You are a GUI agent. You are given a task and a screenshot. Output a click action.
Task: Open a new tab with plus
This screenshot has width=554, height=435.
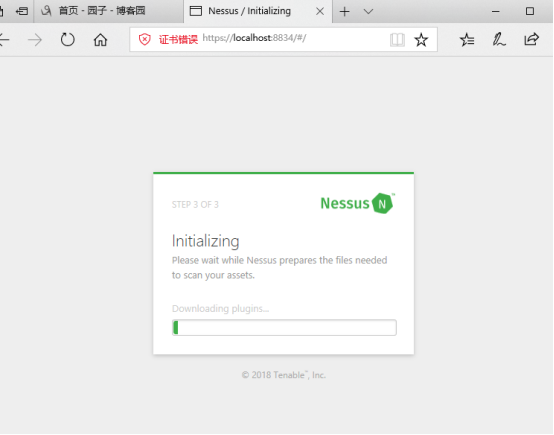(344, 12)
